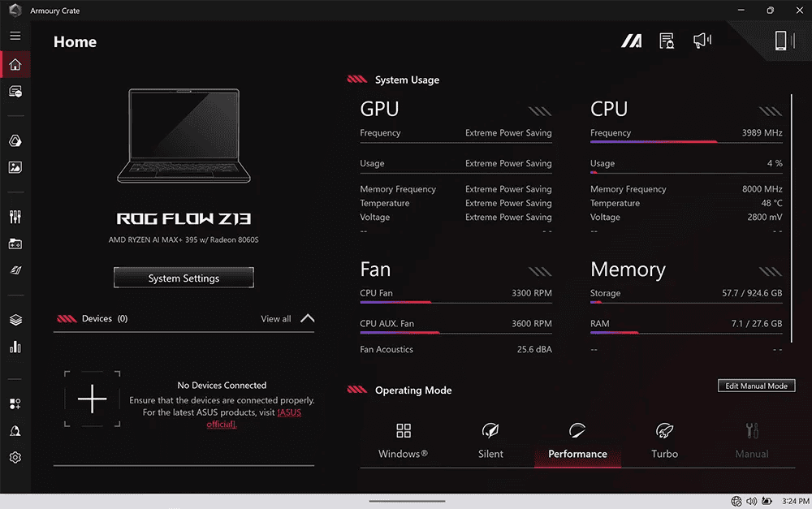The width and height of the screenshot is (812, 509).
Task: Select the Home icon in sidebar
Action: point(15,64)
